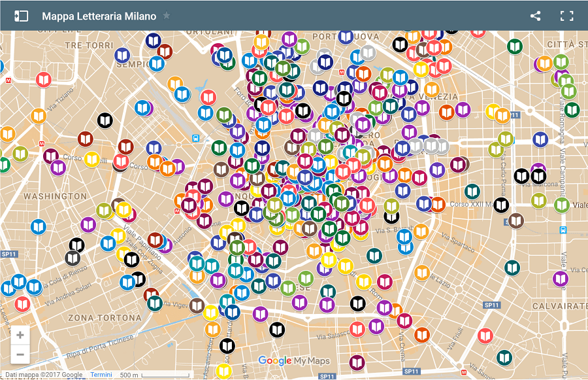588x380 pixels.
Task: Open dark teal marker east of Via Spartaco
Action: 512,268
